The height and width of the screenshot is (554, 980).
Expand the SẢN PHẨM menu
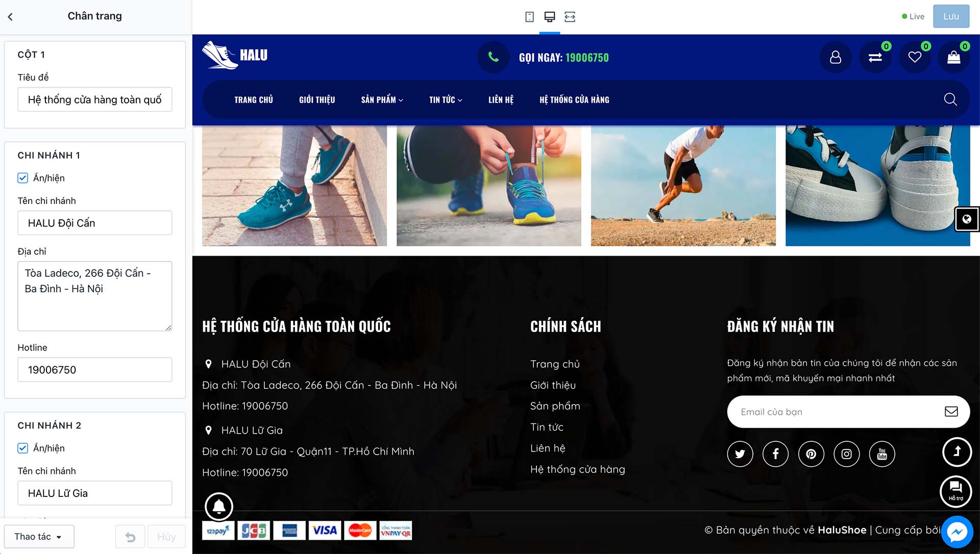382,100
